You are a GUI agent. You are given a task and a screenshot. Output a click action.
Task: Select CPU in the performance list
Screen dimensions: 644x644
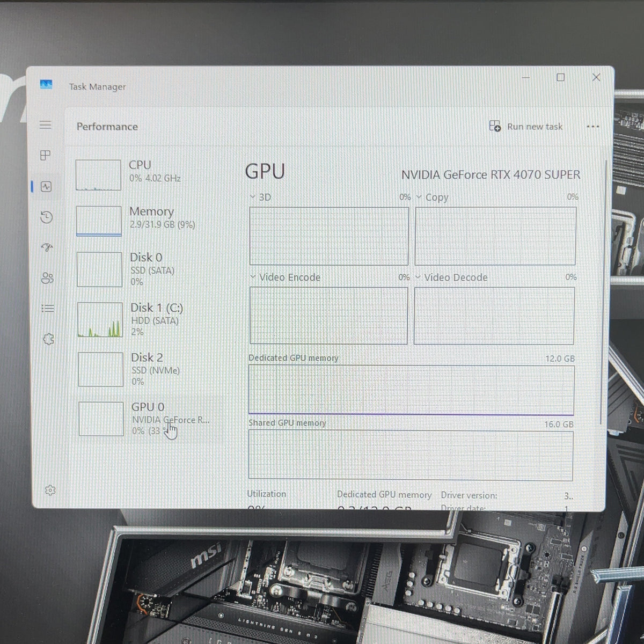tap(148, 174)
